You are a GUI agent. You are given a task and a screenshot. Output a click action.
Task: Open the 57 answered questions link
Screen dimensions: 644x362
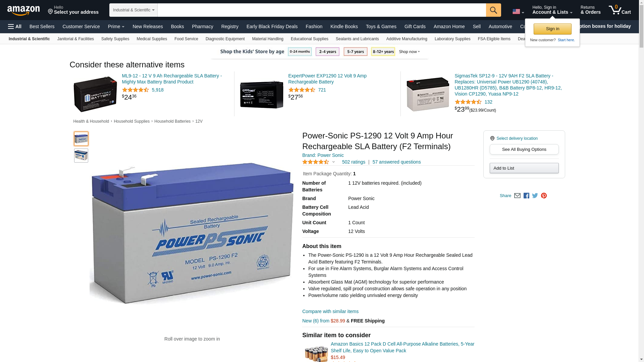point(396,162)
